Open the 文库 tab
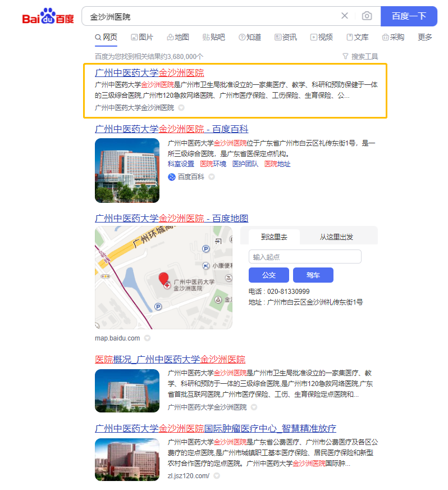This screenshot has width=448, height=490. [x=358, y=37]
